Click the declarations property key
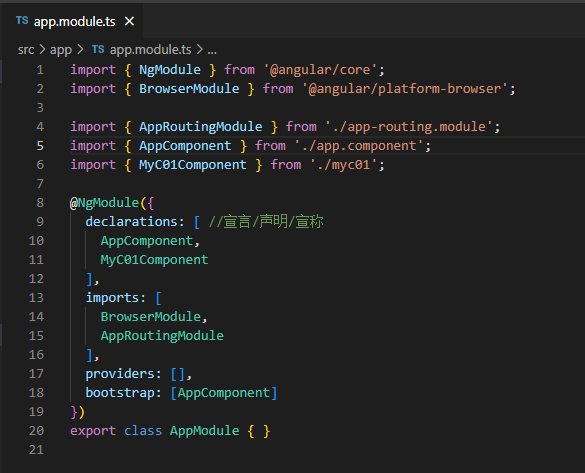 pyautogui.click(x=132, y=222)
